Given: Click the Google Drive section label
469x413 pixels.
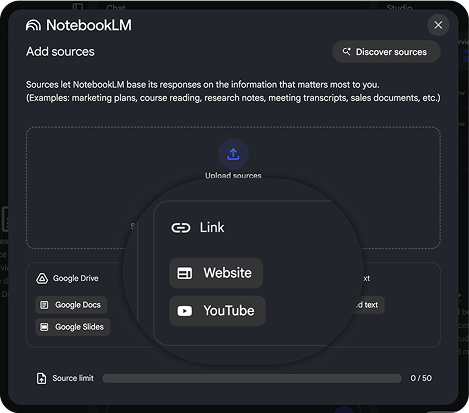Looking at the screenshot, I should click(x=76, y=278).
